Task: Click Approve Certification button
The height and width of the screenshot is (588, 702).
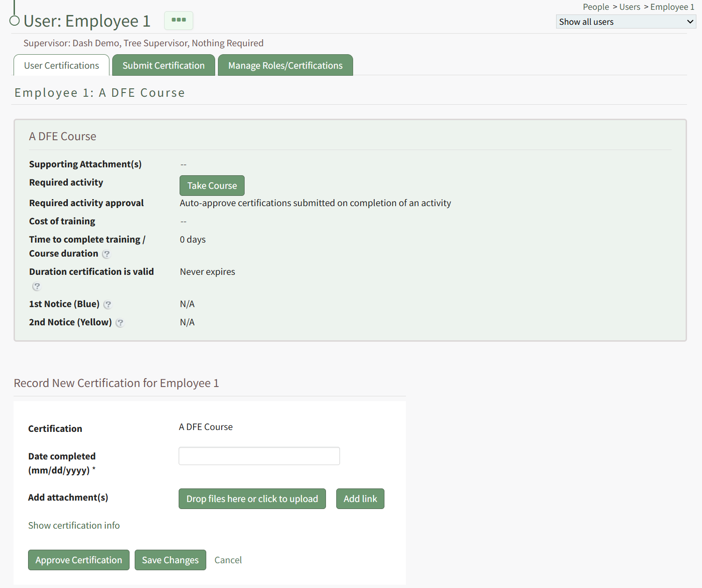Action: click(x=79, y=560)
